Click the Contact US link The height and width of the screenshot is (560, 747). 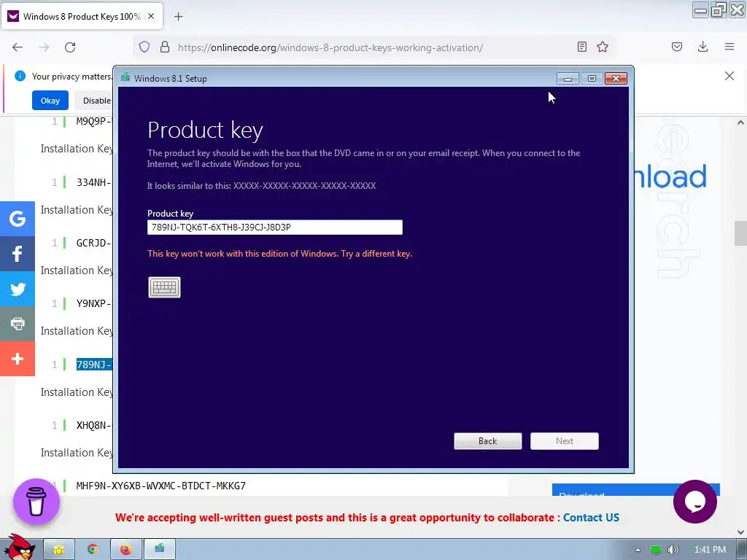(x=591, y=518)
